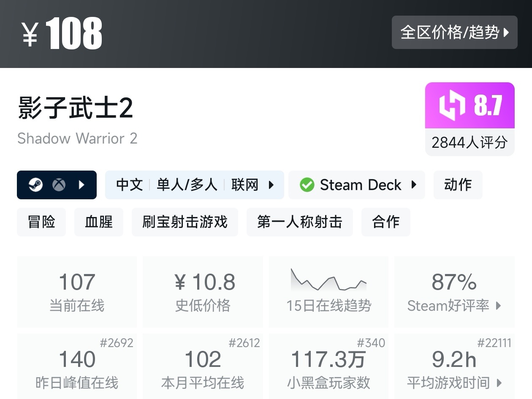532x399 pixels.
Task: Open the 全区价格/趋势 button
Action: tap(455, 32)
